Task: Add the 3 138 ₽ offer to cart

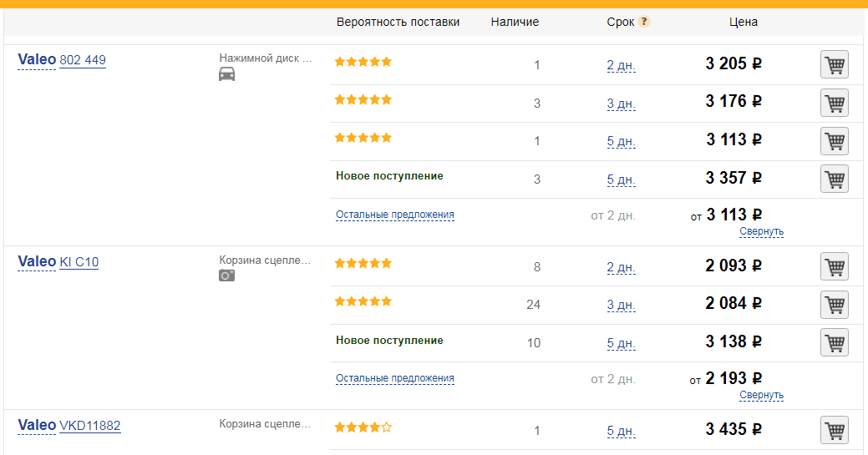Action: [x=834, y=342]
